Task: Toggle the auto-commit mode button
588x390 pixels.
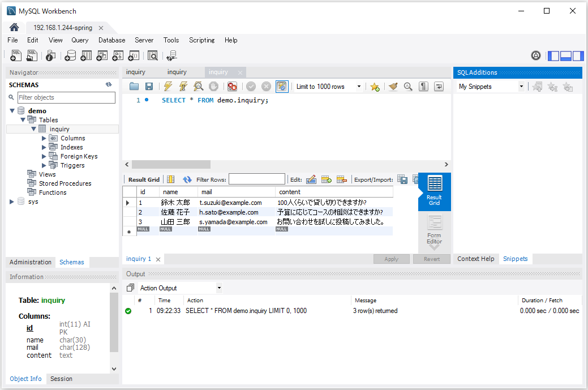Action: coord(281,87)
